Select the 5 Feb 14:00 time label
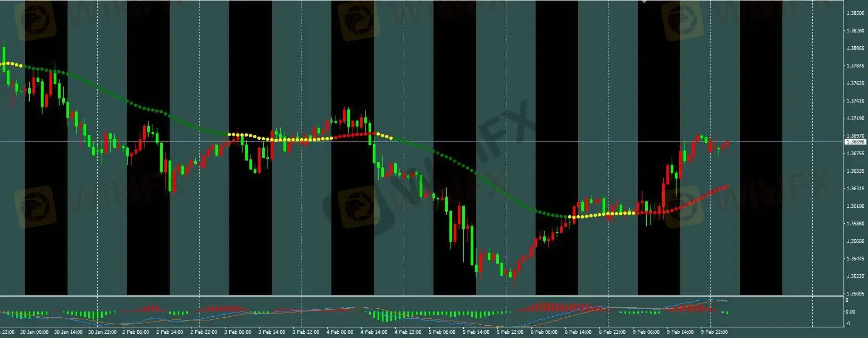The image size is (868, 338). point(475,332)
